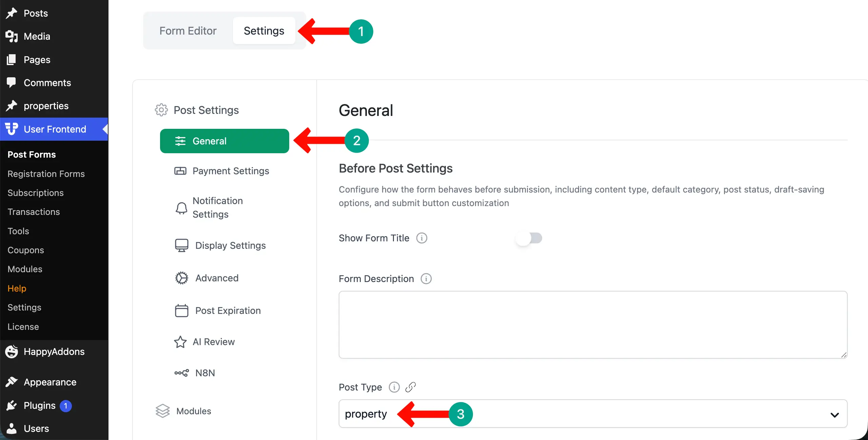Click the Post Settings heading
Screen dimensions: 868x440
click(206, 110)
